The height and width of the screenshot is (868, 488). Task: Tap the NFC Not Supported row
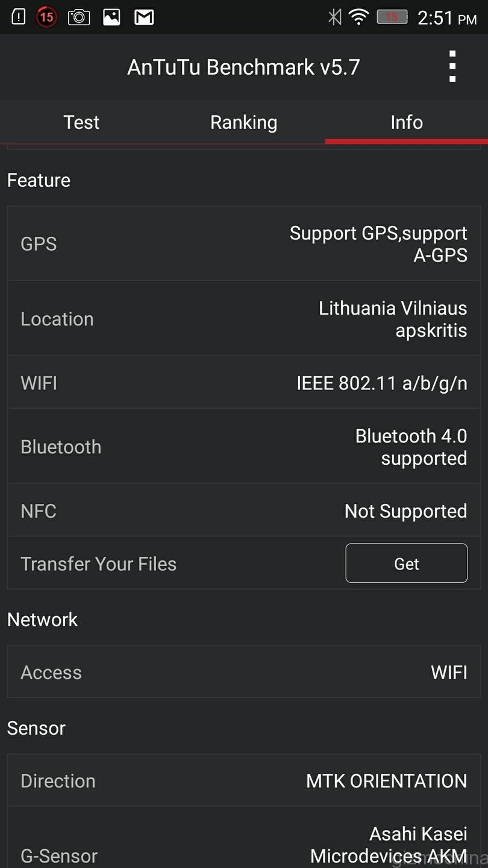pyautogui.click(x=243, y=511)
